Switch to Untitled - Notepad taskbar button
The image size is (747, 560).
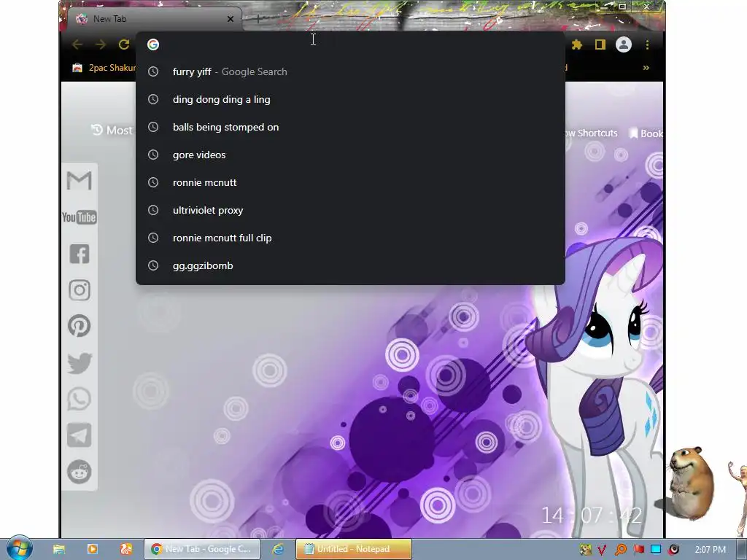[354, 549]
